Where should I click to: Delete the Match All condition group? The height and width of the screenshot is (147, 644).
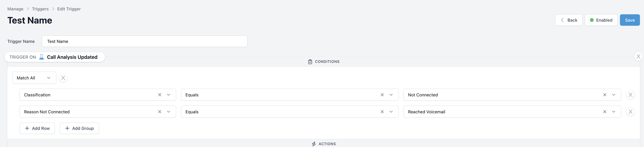63,78
